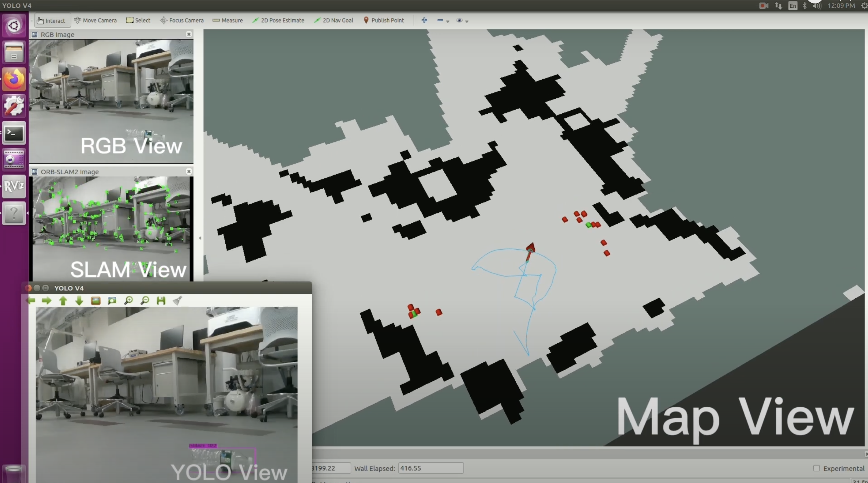Image resolution: width=868 pixels, height=483 pixels.
Task: Save the YOLO V4 image with floppy icon
Action: coord(161,300)
